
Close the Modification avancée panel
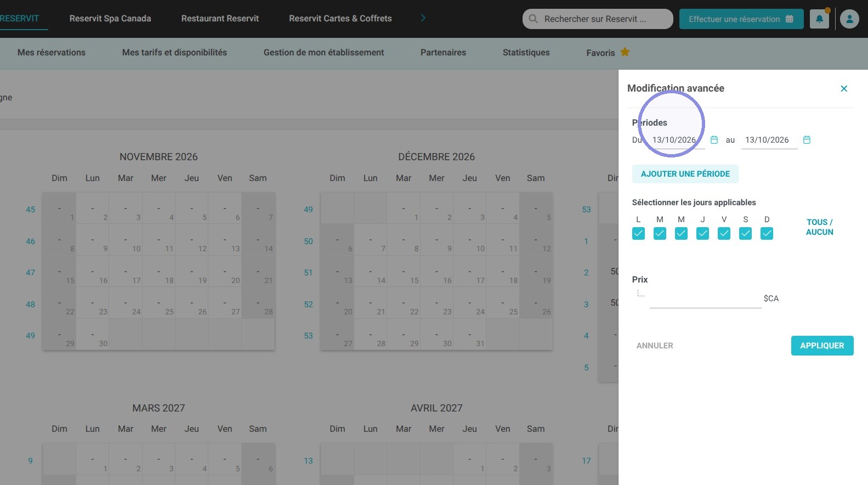(x=844, y=88)
